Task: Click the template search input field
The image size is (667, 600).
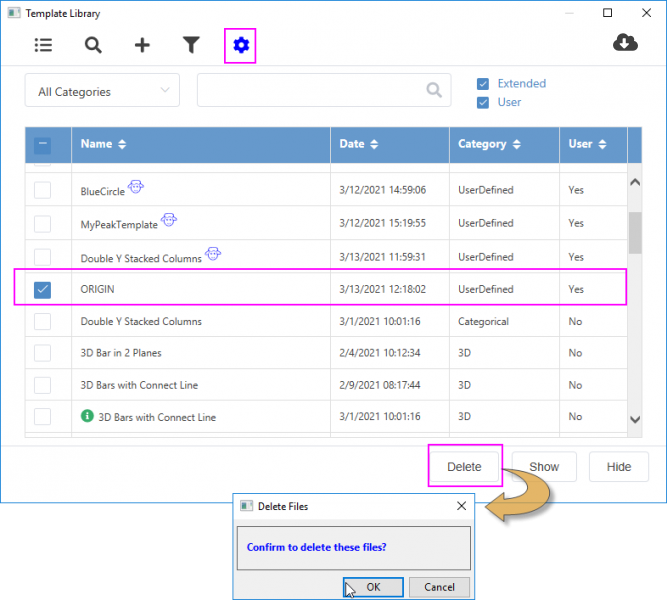Action: 310,90
